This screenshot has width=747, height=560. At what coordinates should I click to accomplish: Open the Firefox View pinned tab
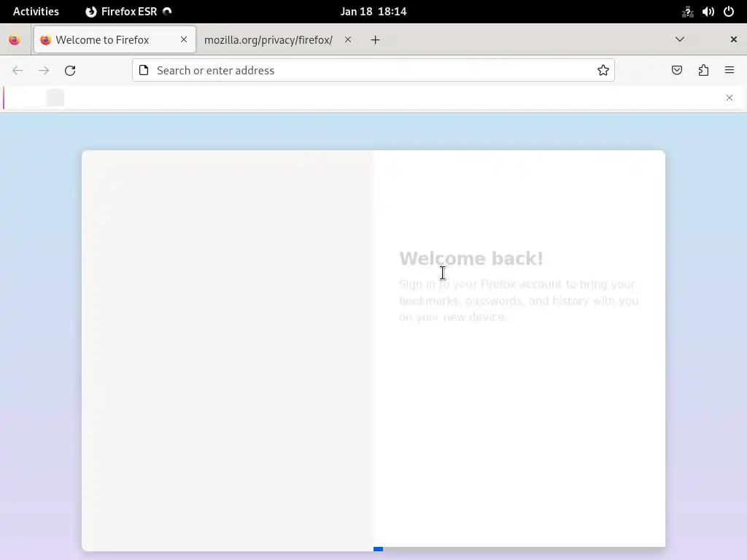[15, 40]
